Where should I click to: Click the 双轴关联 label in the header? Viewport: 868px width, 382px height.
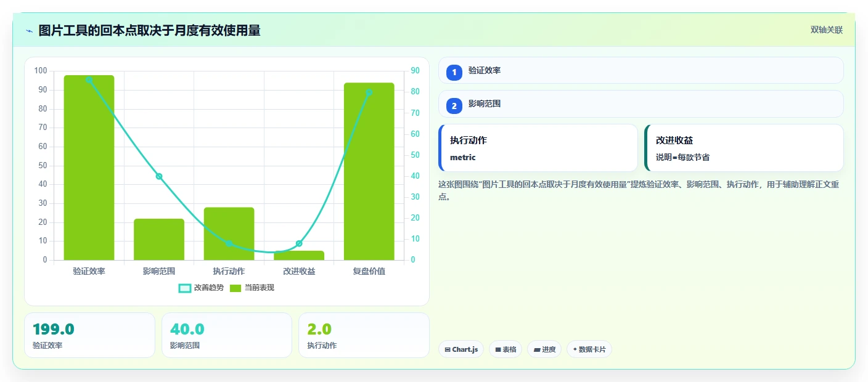pyautogui.click(x=826, y=30)
